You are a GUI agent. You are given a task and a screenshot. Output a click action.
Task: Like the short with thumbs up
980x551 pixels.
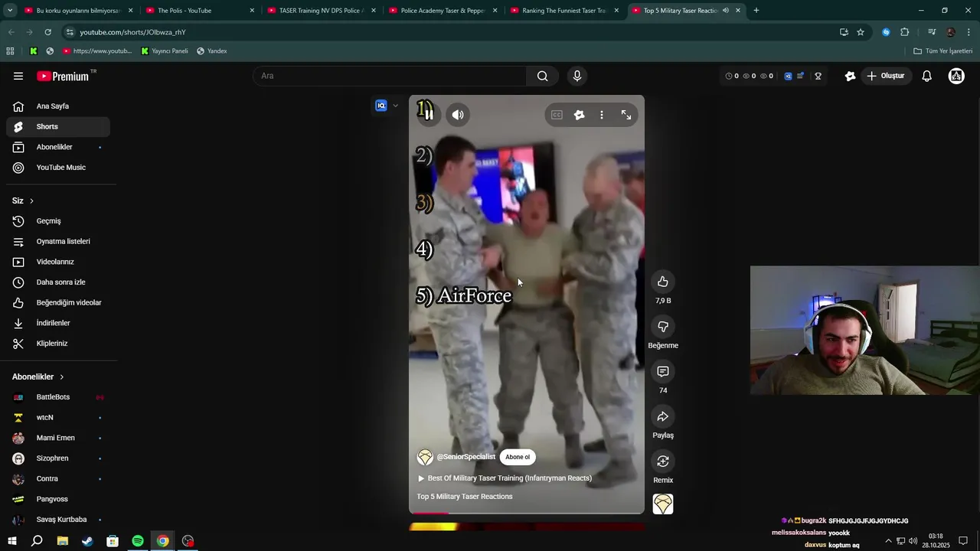pos(663,282)
